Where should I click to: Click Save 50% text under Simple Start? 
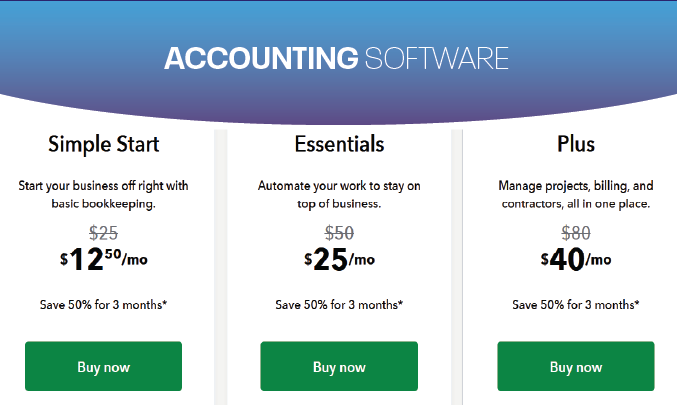click(x=104, y=305)
